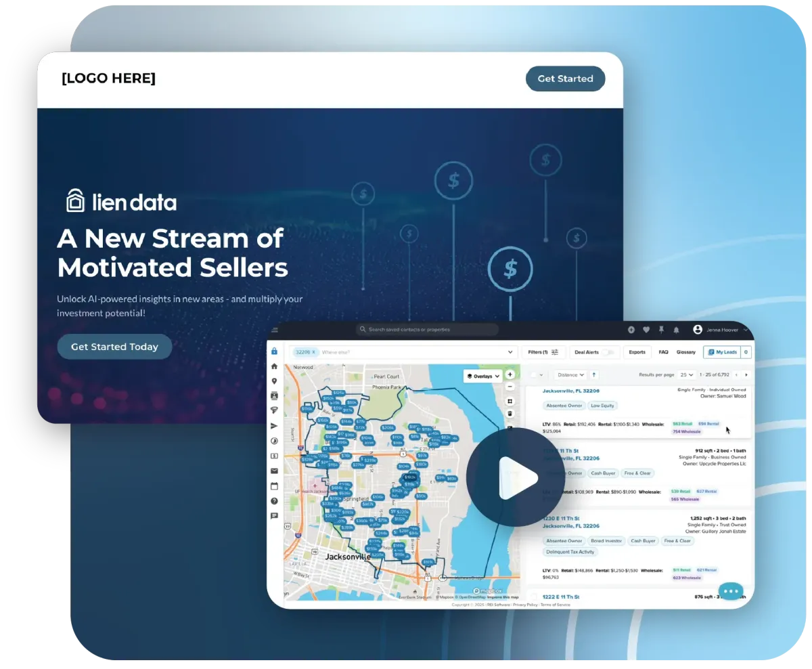Viewport: 812px width, 669px height.
Task: Click the Low Equity tag
Action: coord(602,406)
